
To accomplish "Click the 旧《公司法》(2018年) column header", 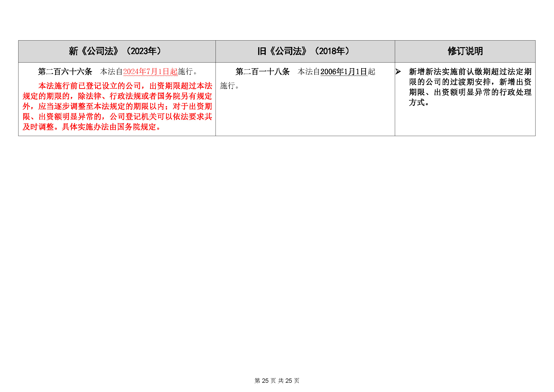I will pos(303,51).
